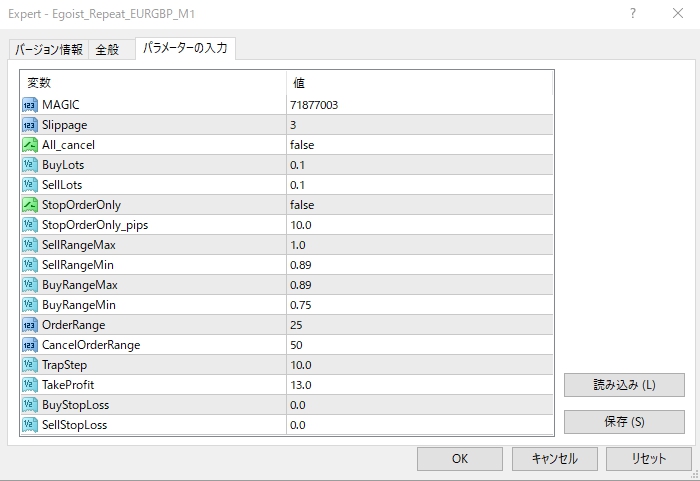
Task: Click the 読み込み (L) button
Action: tap(624, 385)
